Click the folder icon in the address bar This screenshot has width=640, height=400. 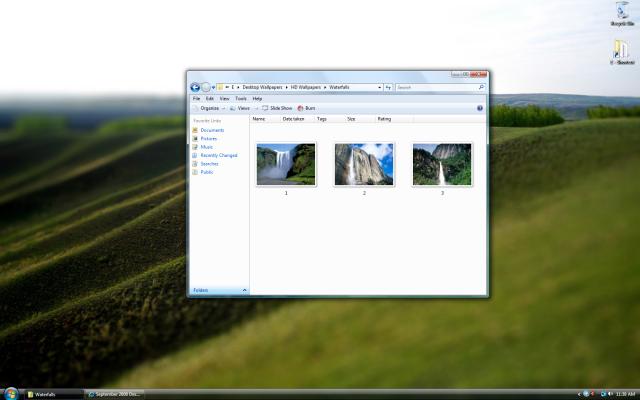coord(221,87)
